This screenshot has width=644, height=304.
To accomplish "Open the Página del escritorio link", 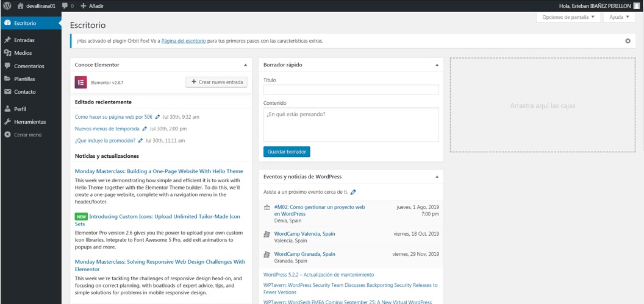I will (x=184, y=41).
